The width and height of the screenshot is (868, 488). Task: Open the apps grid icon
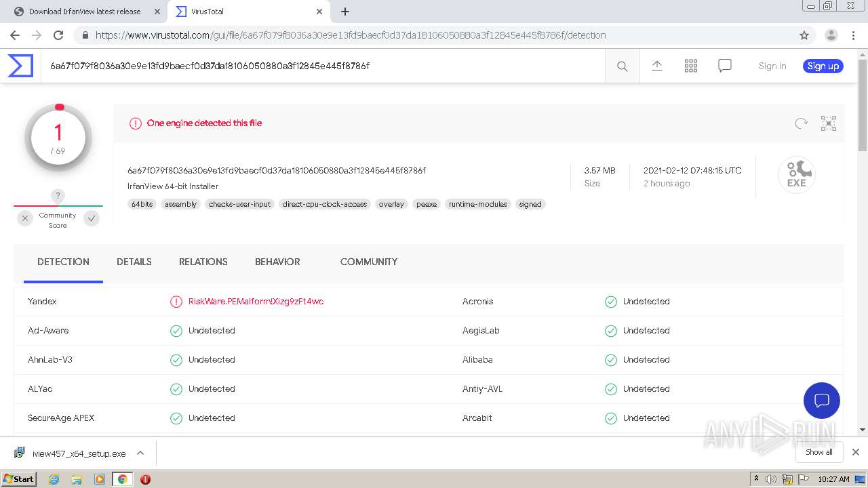pyautogui.click(x=690, y=66)
